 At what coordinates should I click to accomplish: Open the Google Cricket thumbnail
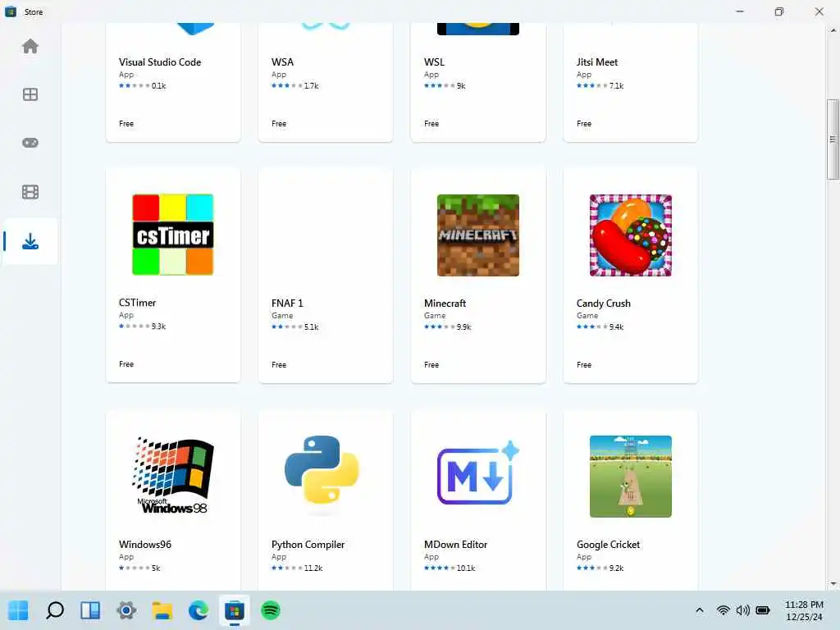[631, 477]
